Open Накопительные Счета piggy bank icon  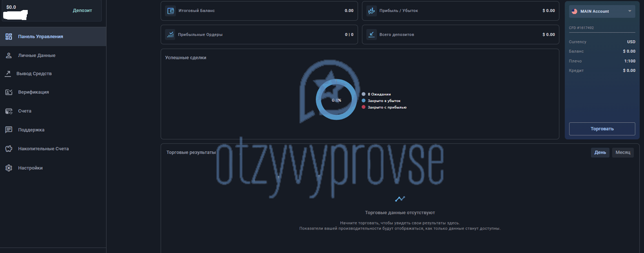click(x=9, y=149)
